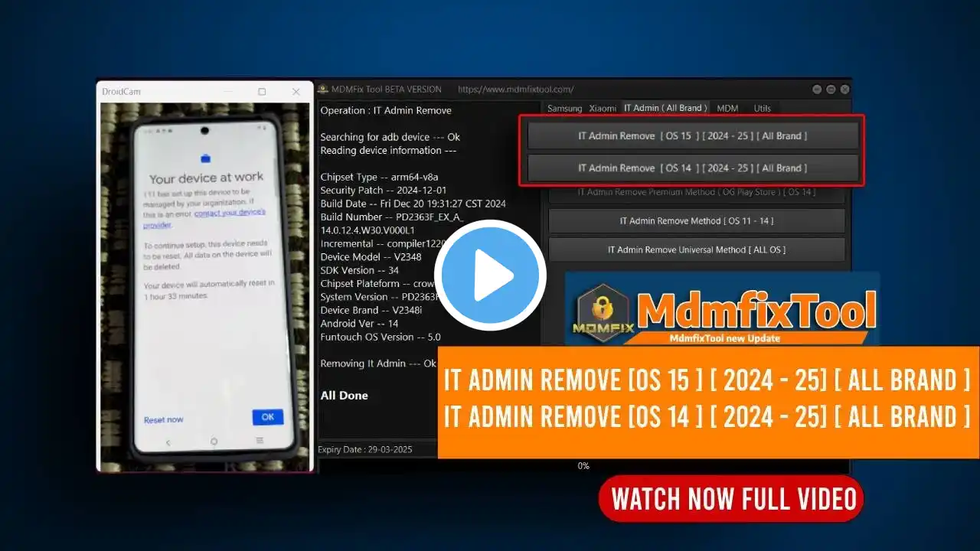Switch to the Utils tab
The image size is (980, 551).
762,109
